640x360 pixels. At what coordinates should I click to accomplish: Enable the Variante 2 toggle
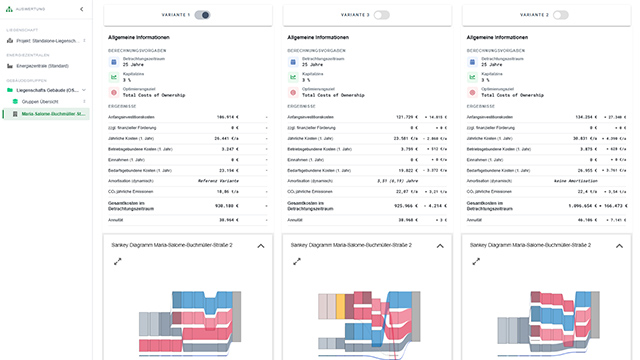point(560,15)
